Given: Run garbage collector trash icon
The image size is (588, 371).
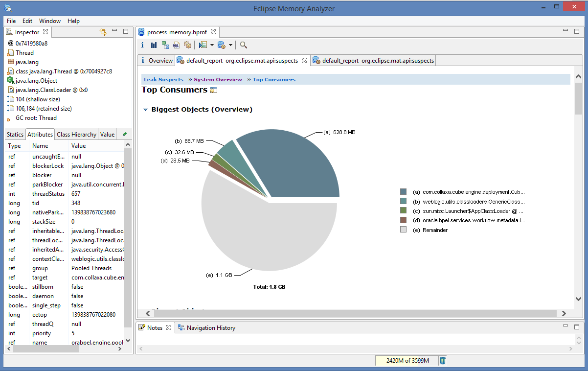Looking at the screenshot, I should (x=443, y=361).
